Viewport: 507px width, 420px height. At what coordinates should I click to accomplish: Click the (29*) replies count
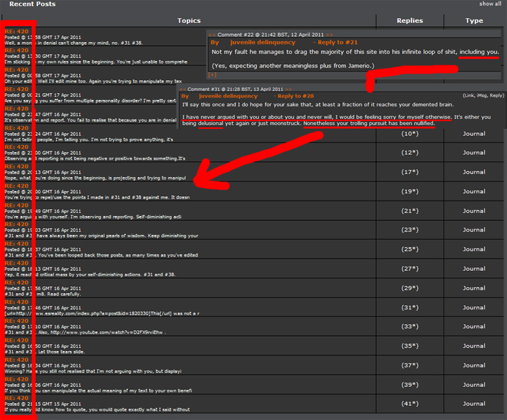(410, 288)
